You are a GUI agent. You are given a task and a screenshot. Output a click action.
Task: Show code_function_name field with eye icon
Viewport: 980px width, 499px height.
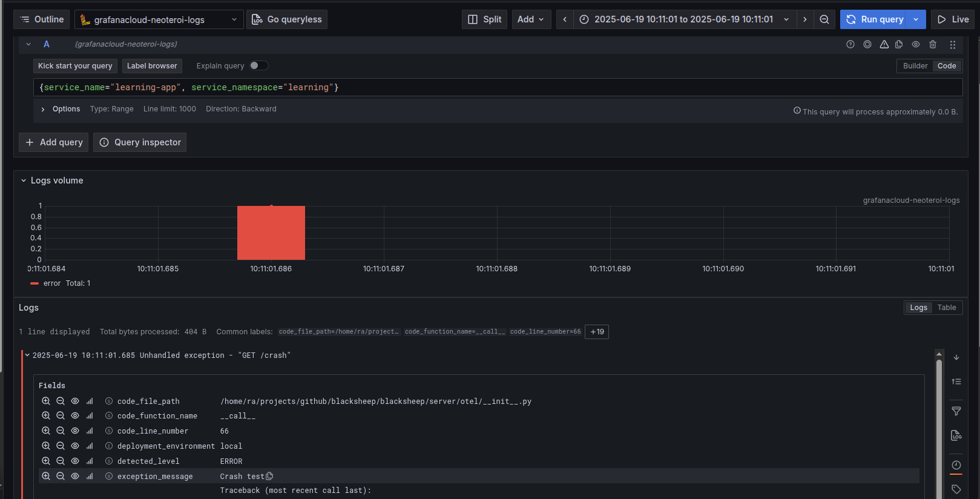[75, 416]
